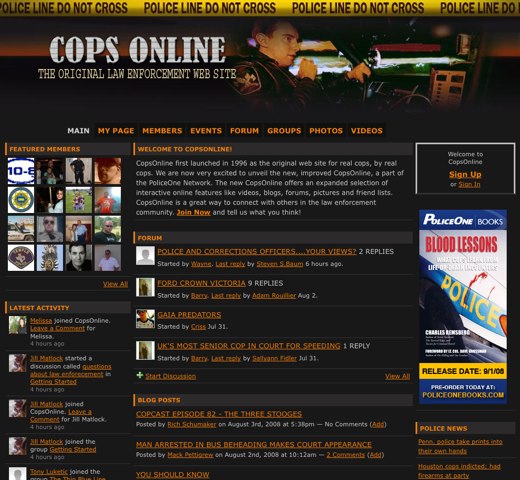The width and height of the screenshot is (520, 480).
Task: Open the 10-8 featured member thumbnail
Action: 21,171
